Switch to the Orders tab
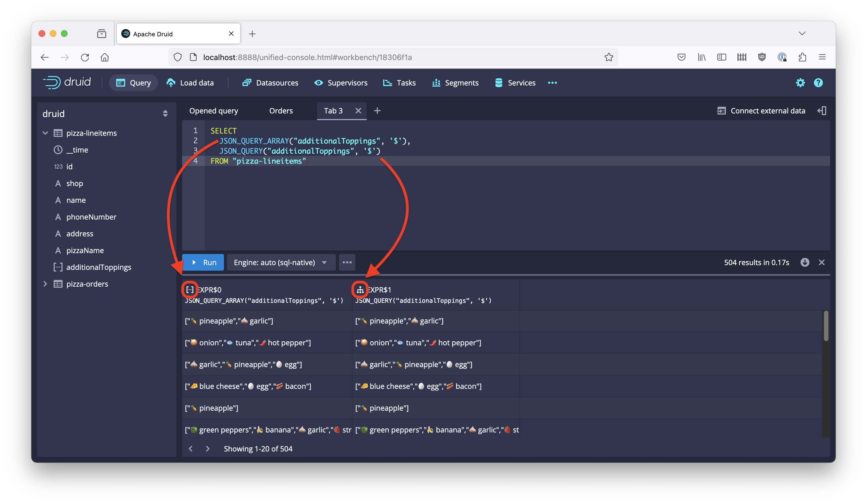 click(281, 111)
